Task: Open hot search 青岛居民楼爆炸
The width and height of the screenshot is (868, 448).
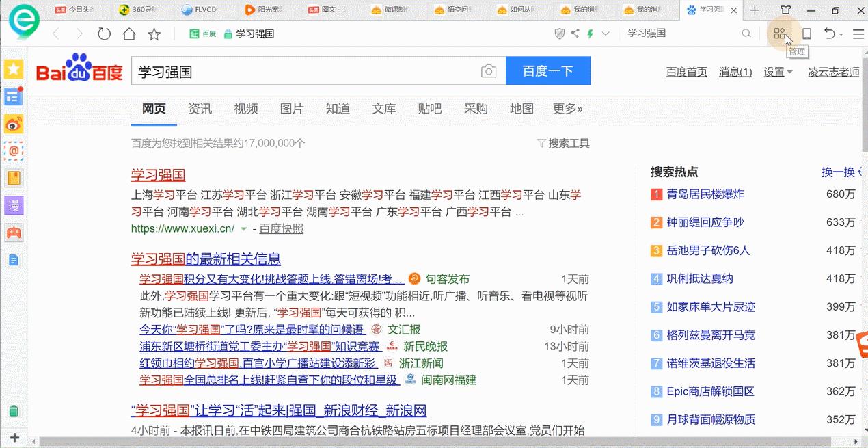Action: (705, 194)
